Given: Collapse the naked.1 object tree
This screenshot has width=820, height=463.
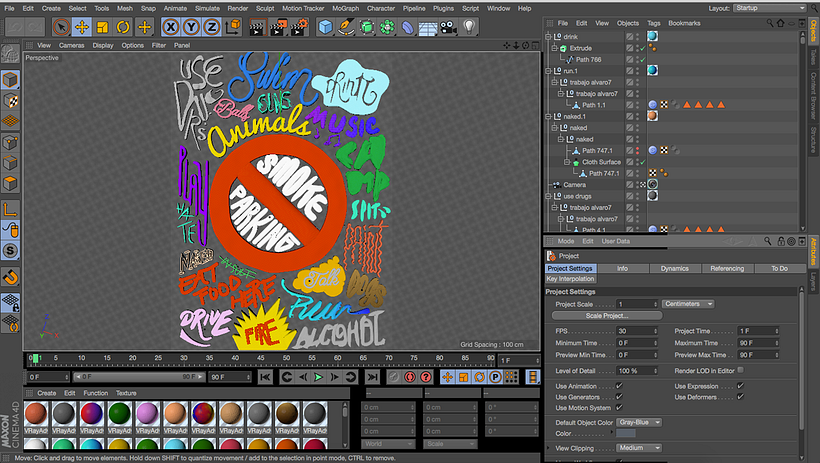Looking at the screenshot, I should [x=548, y=116].
